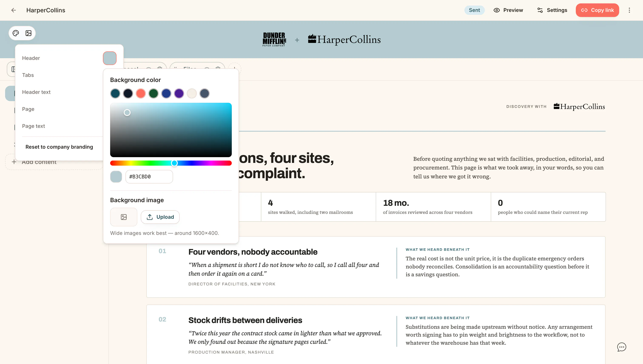Click the hue slider handle
Image resolution: width=643 pixels, height=364 pixels.
pos(174,163)
